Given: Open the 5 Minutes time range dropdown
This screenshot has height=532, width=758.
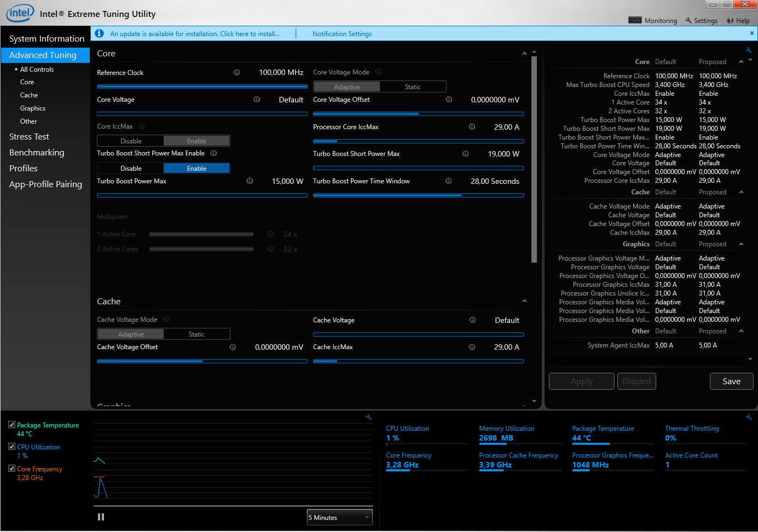Looking at the screenshot, I should (x=339, y=517).
